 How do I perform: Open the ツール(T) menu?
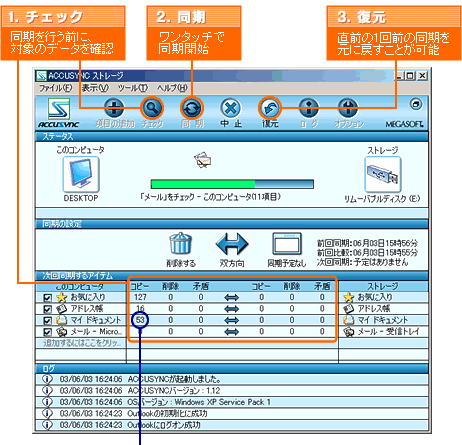tap(133, 88)
